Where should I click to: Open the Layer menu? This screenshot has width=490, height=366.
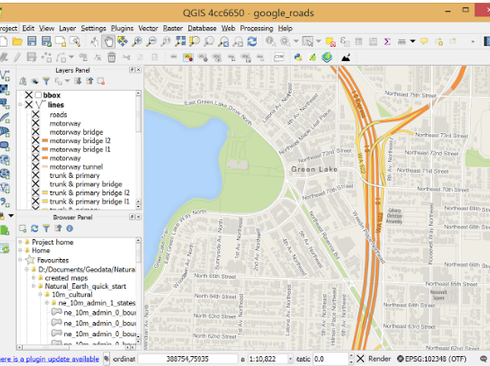(x=67, y=28)
